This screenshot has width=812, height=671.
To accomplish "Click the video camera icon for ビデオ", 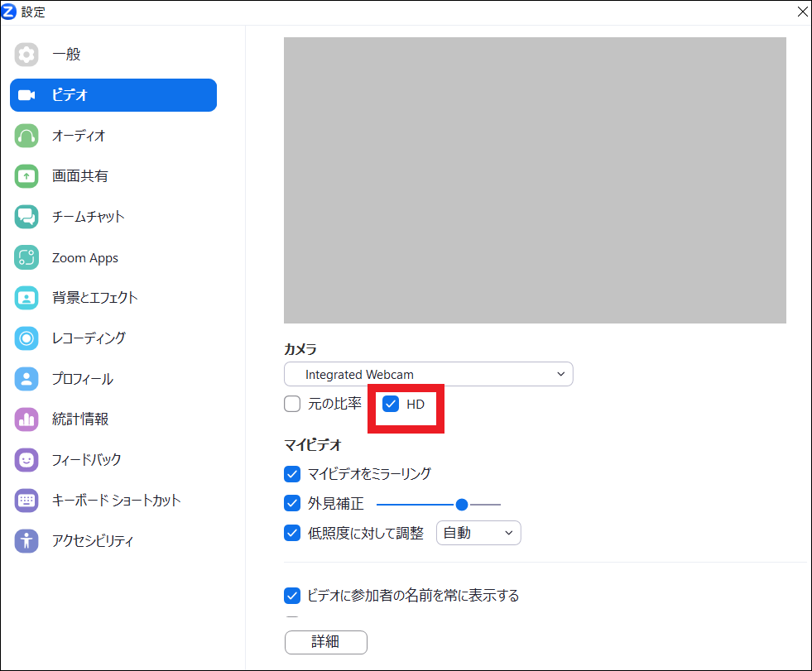I will coord(26,95).
